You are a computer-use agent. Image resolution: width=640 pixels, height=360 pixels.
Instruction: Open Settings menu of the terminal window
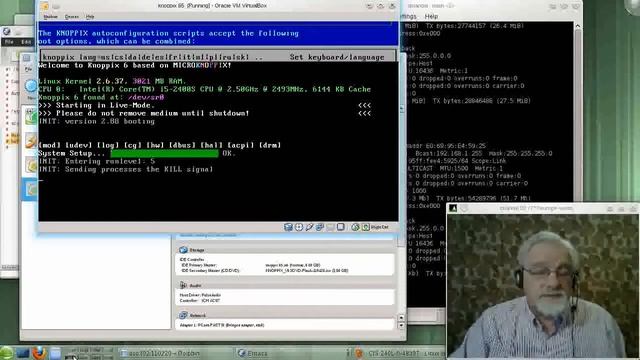409,16
